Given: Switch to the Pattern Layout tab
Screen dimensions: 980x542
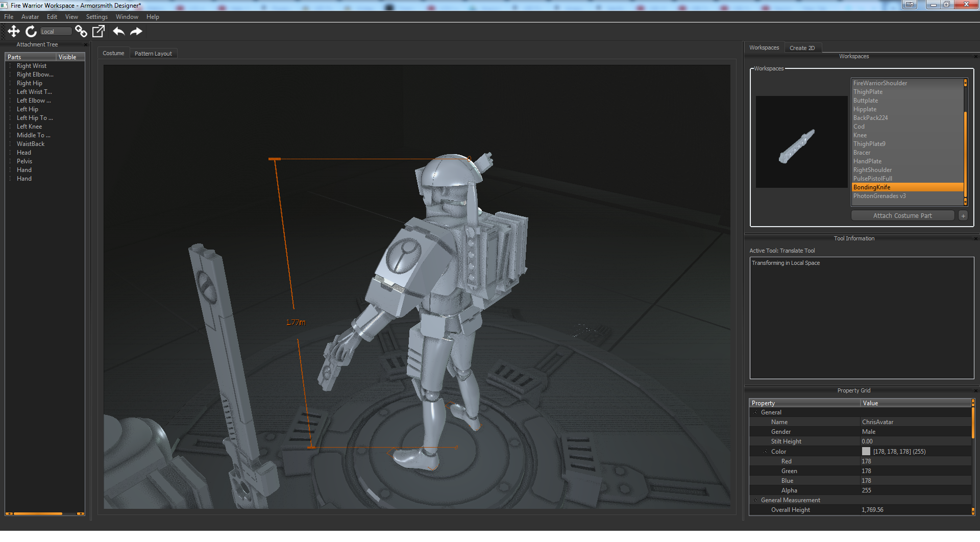Looking at the screenshot, I should tap(153, 54).
